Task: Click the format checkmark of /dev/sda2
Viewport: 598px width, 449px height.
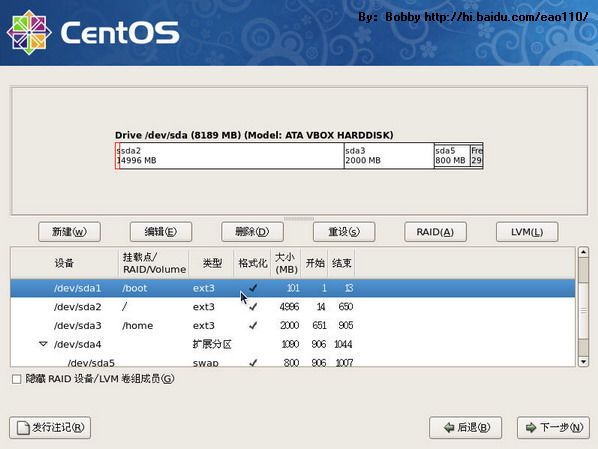Action: (252, 307)
